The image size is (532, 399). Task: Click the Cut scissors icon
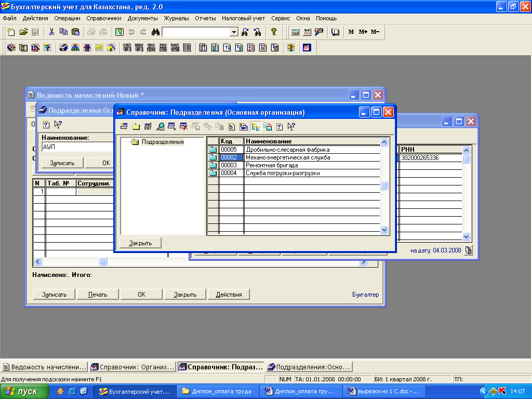coord(51,32)
